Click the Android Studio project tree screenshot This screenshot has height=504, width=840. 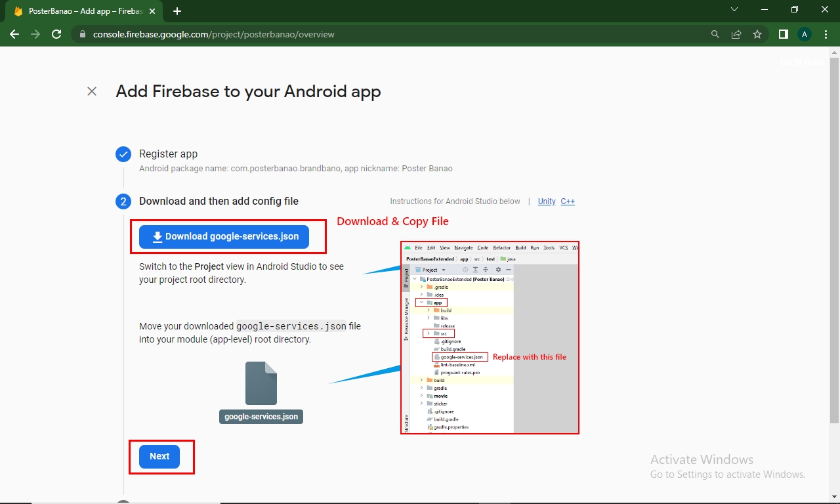click(x=490, y=337)
